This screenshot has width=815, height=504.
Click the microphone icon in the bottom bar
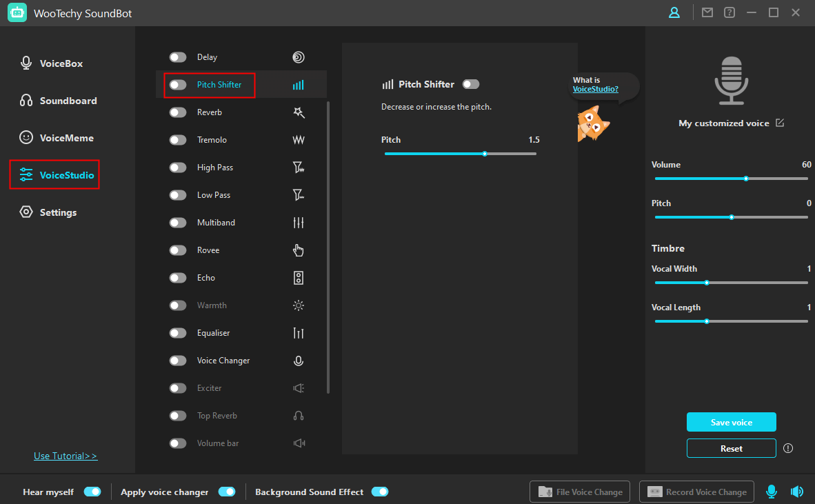[x=772, y=492]
